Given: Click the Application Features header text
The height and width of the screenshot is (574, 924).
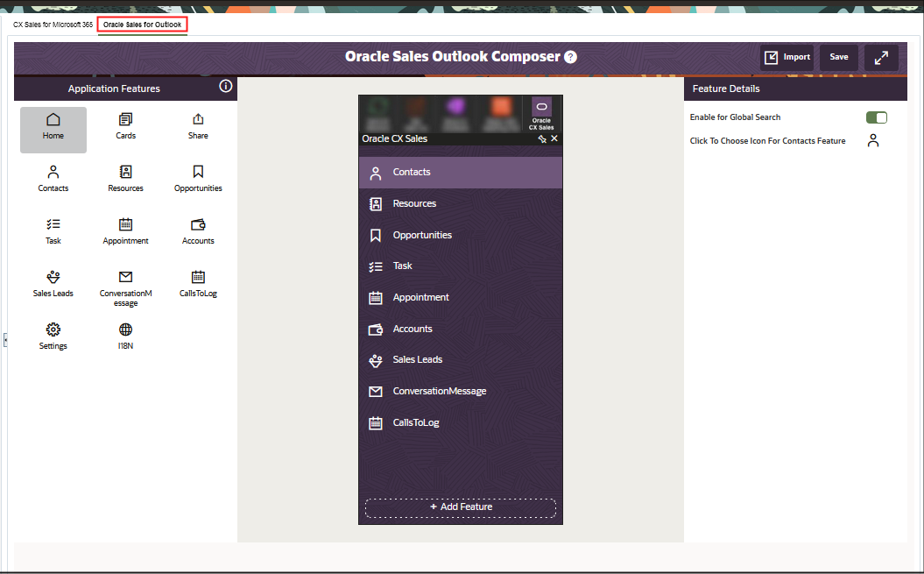Looking at the screenshot, I should coord(114,89).
